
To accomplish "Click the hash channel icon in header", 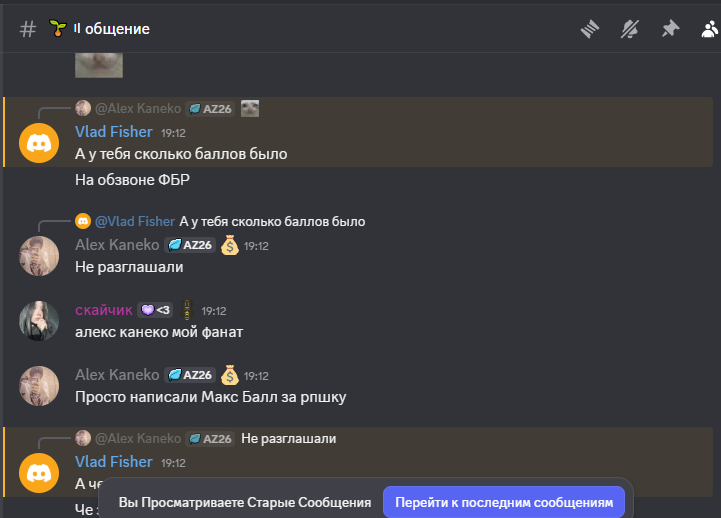I will 28,29.
